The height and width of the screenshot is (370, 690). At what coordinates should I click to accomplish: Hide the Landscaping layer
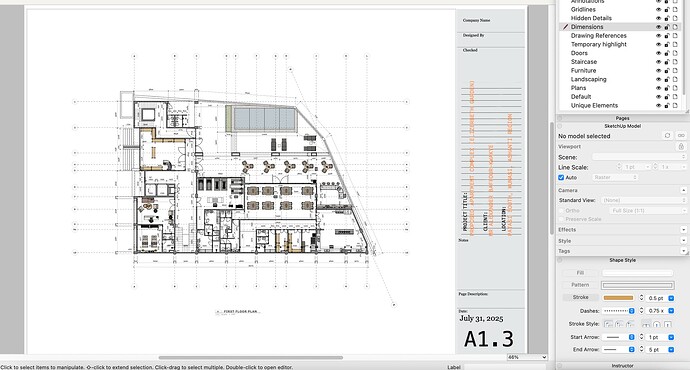tap(659, 80)
